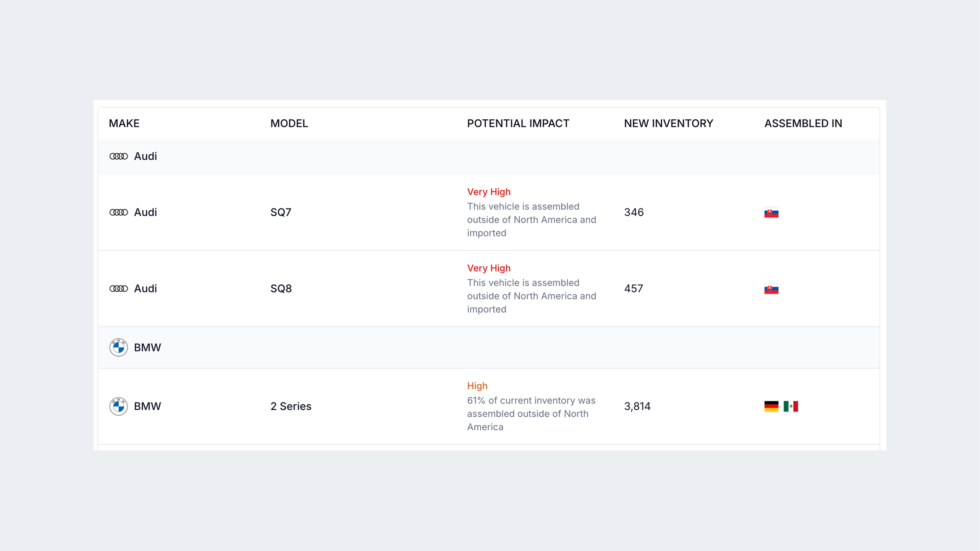The width and height of the screenshot is (980, 551).
Task: Click the ASSEMBLED IN column header
Action: click(803, 123)
